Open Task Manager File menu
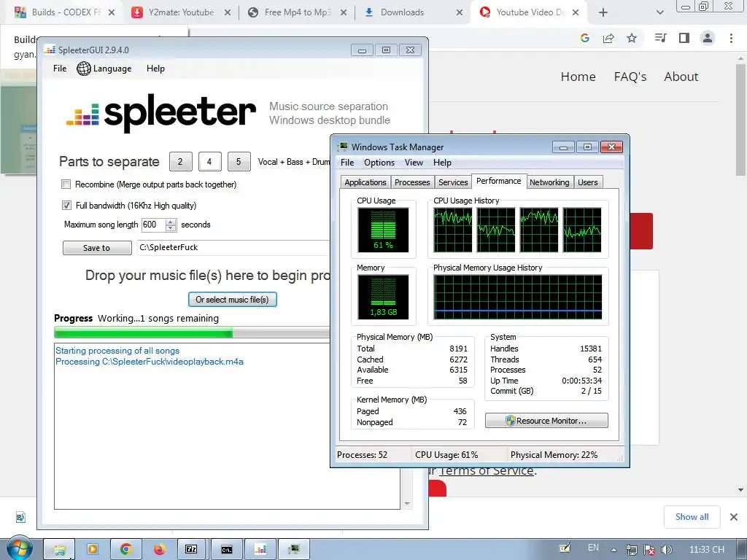747x560 pixels. (347, 163)
